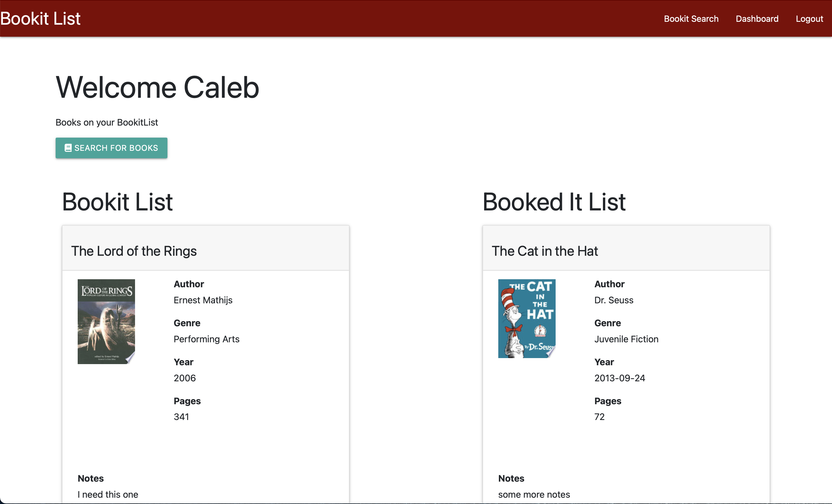Click the Performing Arts genre text
This screenshot has height=504, width=832.
206,339
